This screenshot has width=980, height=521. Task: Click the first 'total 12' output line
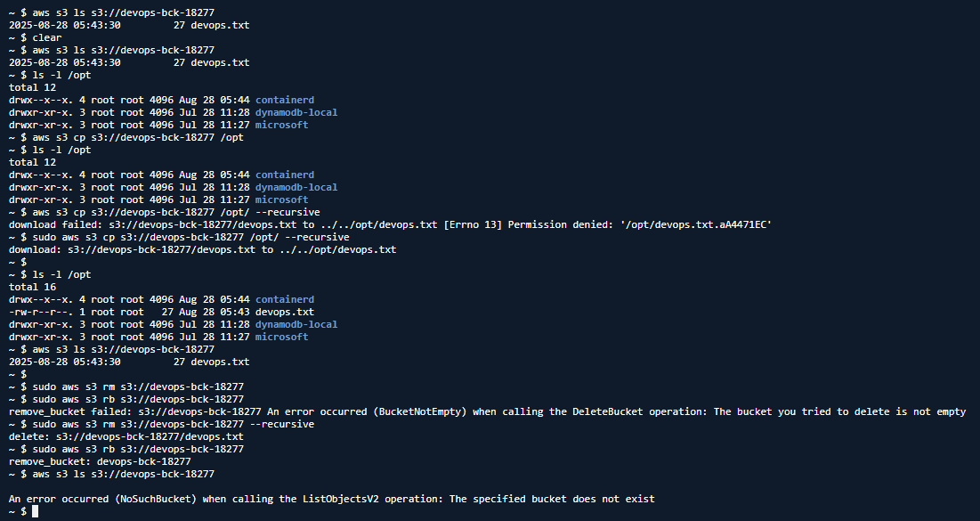pos(33,87)
